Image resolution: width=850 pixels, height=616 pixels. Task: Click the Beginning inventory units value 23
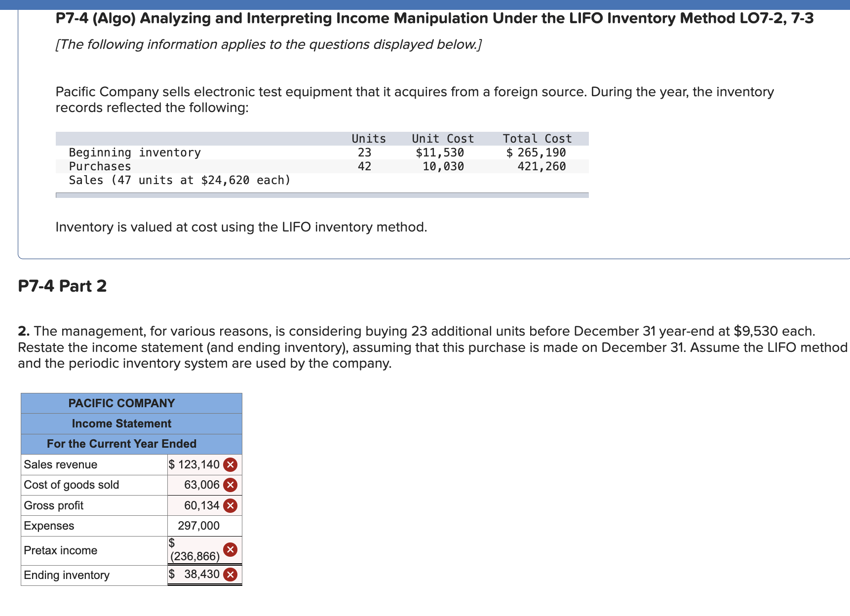click(364, 153)
